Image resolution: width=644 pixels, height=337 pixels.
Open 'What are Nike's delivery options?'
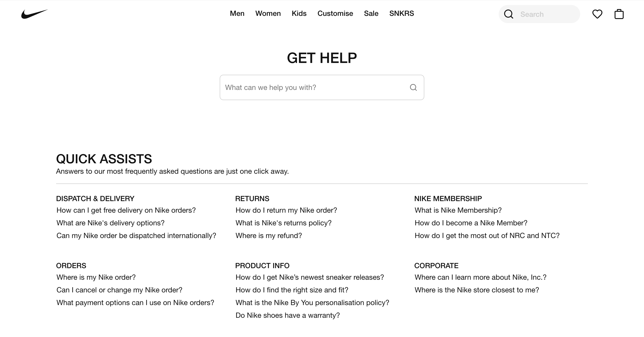click(x=110, y=223)
